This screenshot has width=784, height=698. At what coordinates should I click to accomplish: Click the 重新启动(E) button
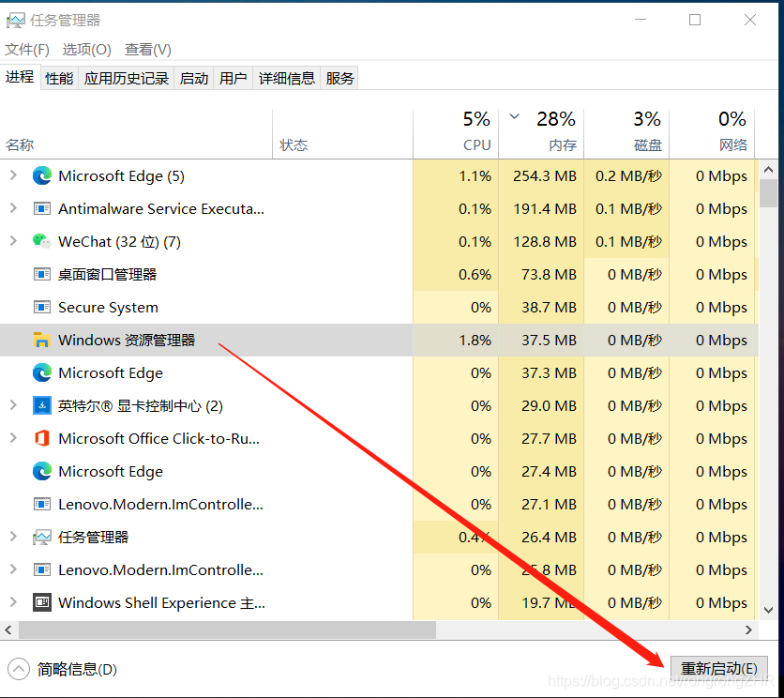coord(718,669)
